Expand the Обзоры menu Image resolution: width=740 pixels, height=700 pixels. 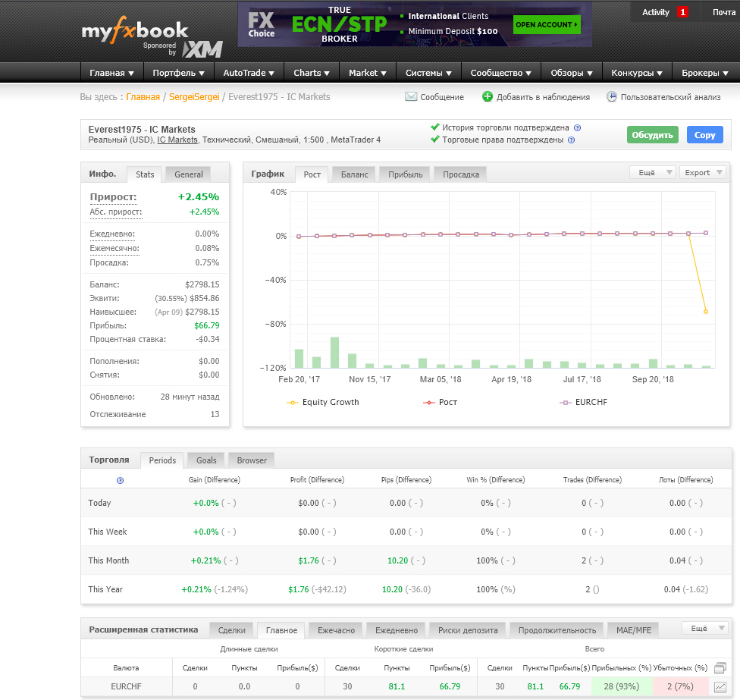point(572,73)
